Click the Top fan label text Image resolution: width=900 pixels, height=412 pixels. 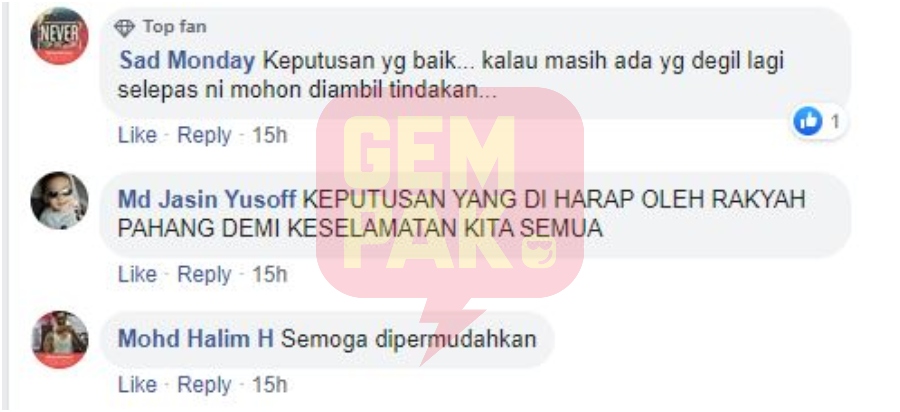click(174, 27)
